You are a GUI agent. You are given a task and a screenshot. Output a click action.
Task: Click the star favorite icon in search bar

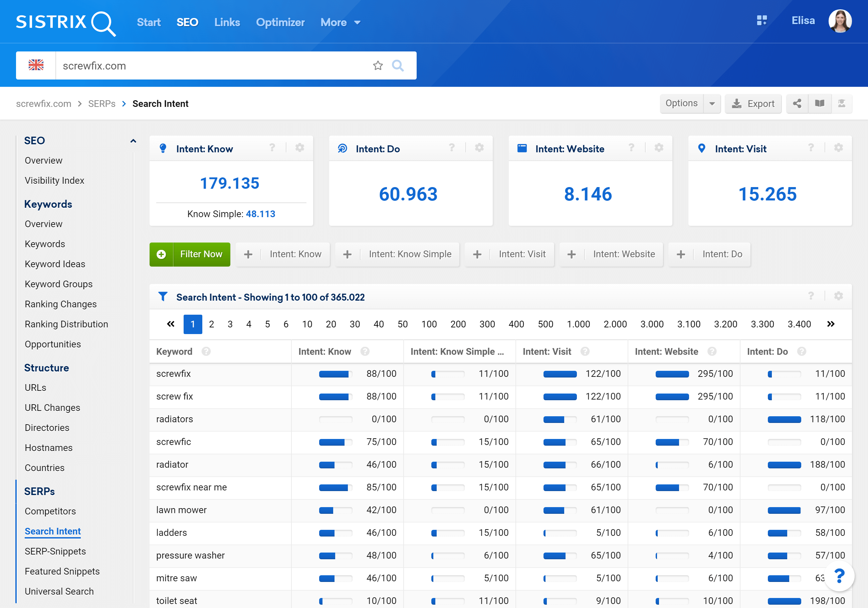coord(378,65)
